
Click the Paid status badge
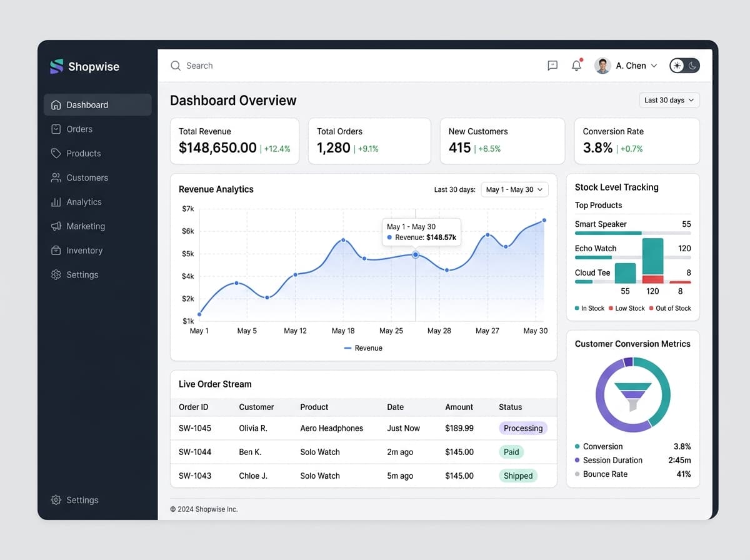[x=511, y=452]
